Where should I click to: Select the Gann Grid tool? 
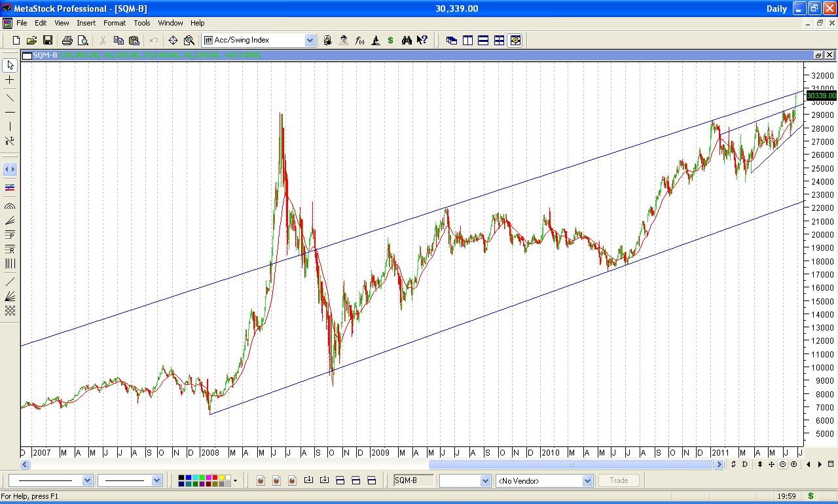point(10,311)
